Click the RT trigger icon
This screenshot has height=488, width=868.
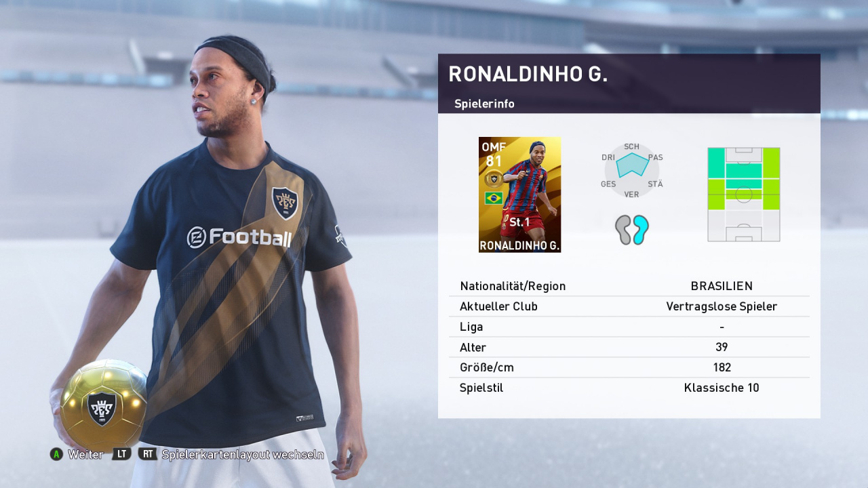point(148,454)
